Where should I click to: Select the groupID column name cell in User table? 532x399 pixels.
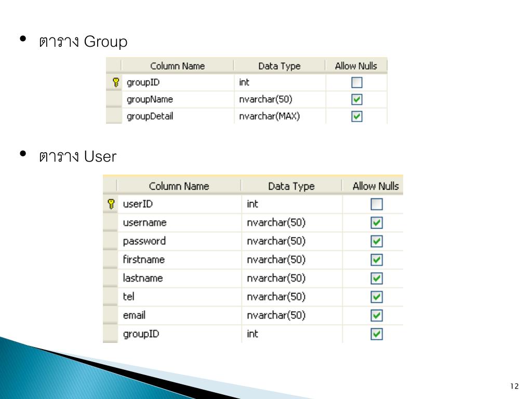[x=179, y=334]
